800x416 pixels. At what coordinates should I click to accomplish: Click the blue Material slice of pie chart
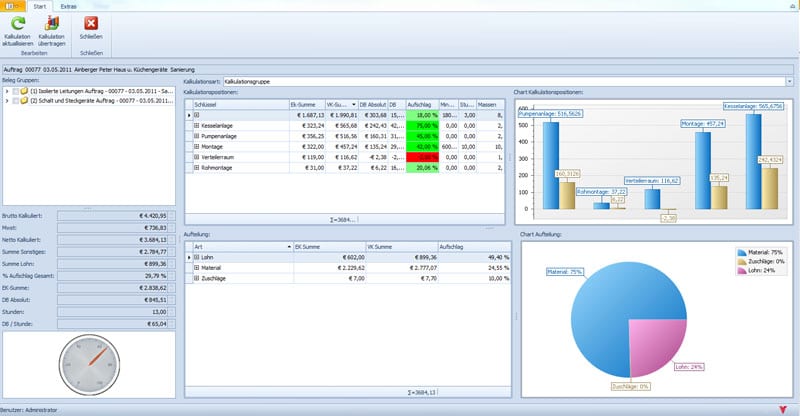[600, 300]
